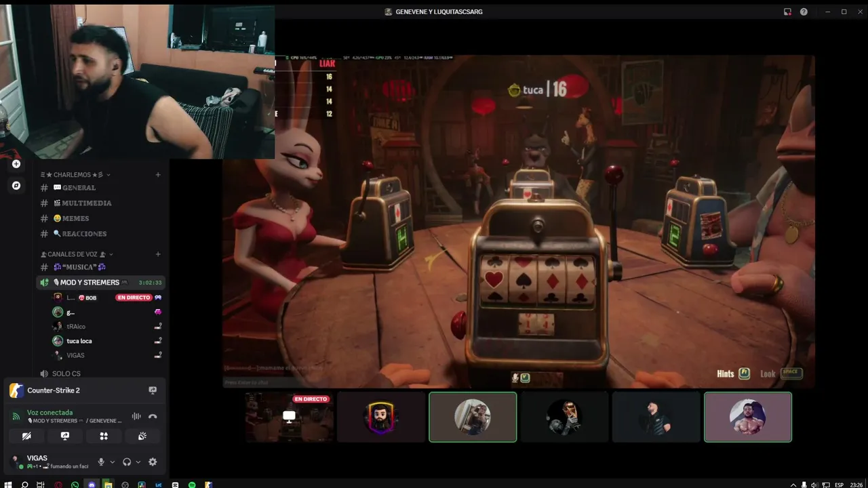868x488 pixels.
Task: Open Discord taskbar icon
Action: coord(92,485)
